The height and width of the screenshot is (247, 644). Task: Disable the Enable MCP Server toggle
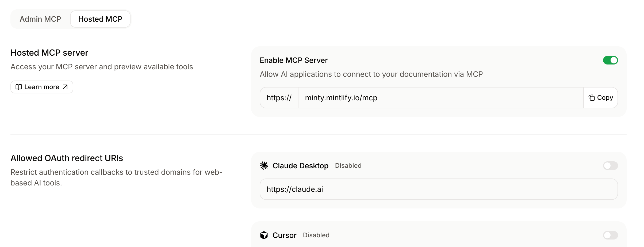[x=610, y=60]
